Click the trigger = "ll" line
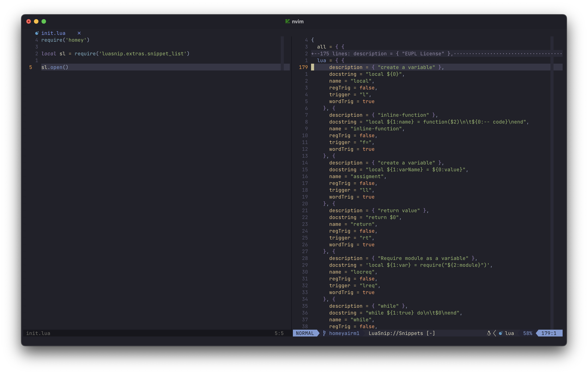Screen dimensions: 588x374 pyautogui.click(x=352, y=190)
